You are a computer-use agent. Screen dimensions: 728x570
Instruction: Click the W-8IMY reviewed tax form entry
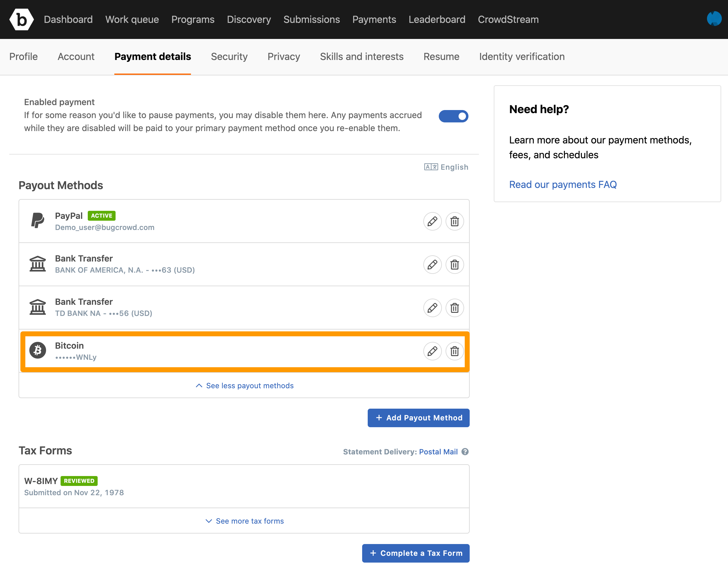(244, 485)
